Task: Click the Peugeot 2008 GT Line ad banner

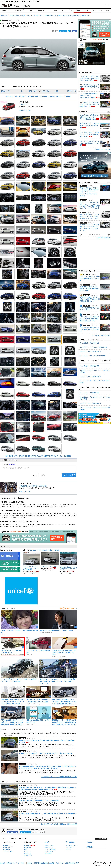Action: (x=95, y=166)
